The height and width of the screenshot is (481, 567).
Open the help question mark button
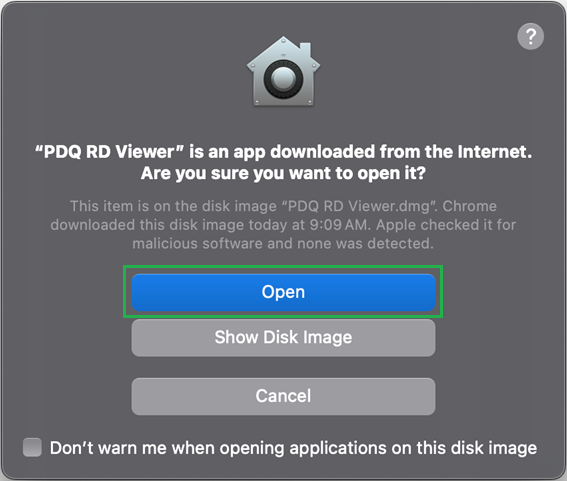point(530,36)
